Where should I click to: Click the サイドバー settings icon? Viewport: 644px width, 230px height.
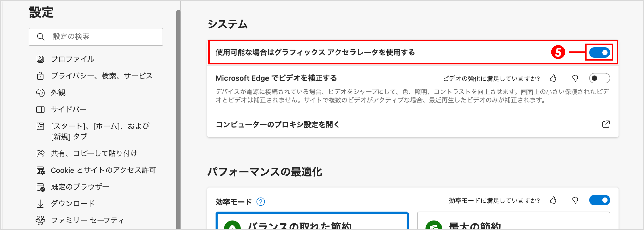tap(40, 109)
